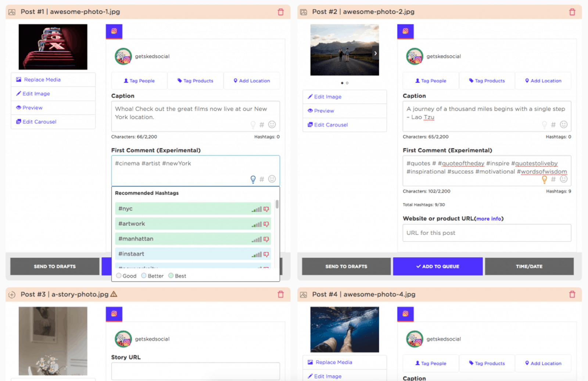Select the Instagram tab in Post #1

(x=114, y=31)
